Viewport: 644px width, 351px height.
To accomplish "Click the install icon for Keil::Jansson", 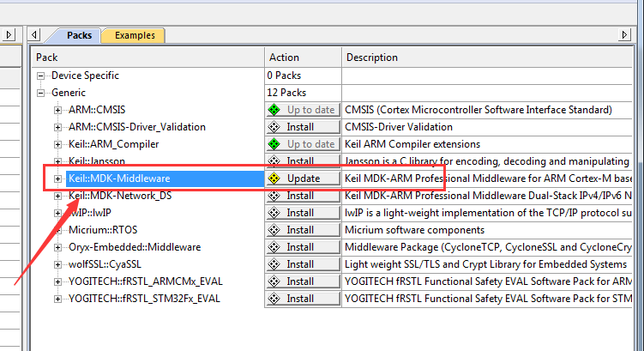I will 274,161.
